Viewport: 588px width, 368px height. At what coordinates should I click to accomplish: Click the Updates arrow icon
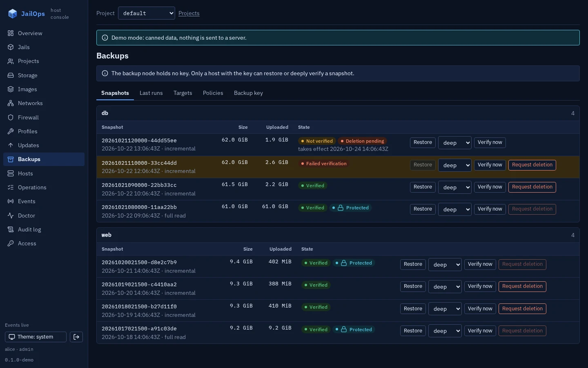coord(11,145)
